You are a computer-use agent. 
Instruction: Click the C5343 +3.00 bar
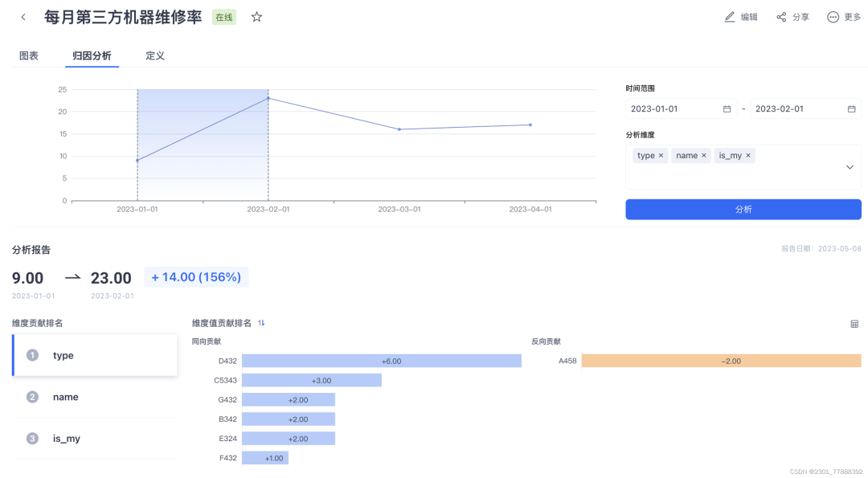tap(312, 380)
